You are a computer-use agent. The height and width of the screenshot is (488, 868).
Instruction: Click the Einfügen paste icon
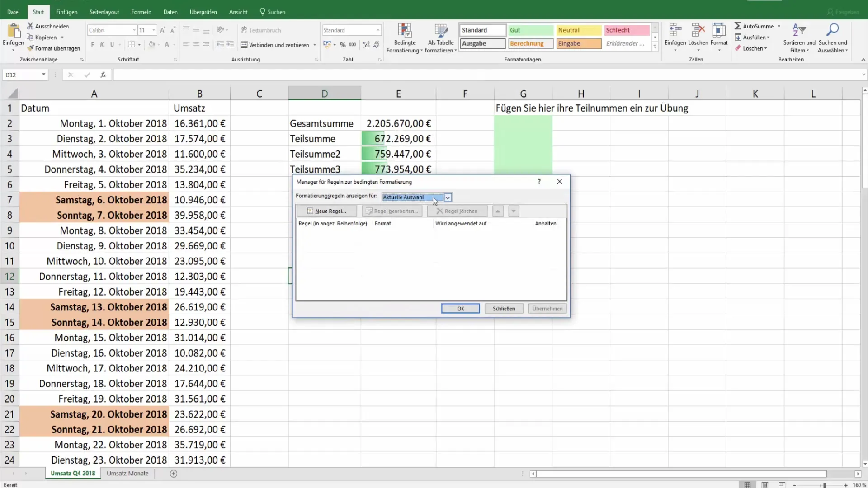click(x=13, y=31)
